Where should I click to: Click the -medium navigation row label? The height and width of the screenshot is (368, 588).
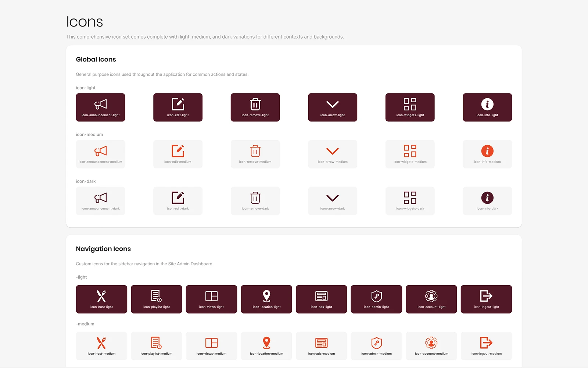pyautogui.click(x=85, y=324)
